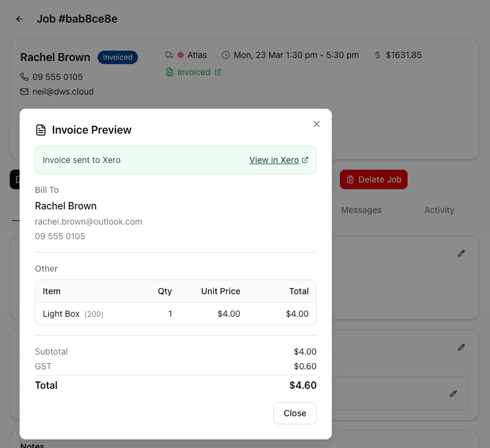Image resolution: width=490 pixels, height=448 pixels.
Task: Click the truck icon next to Atlas
Action: point(169,55)
